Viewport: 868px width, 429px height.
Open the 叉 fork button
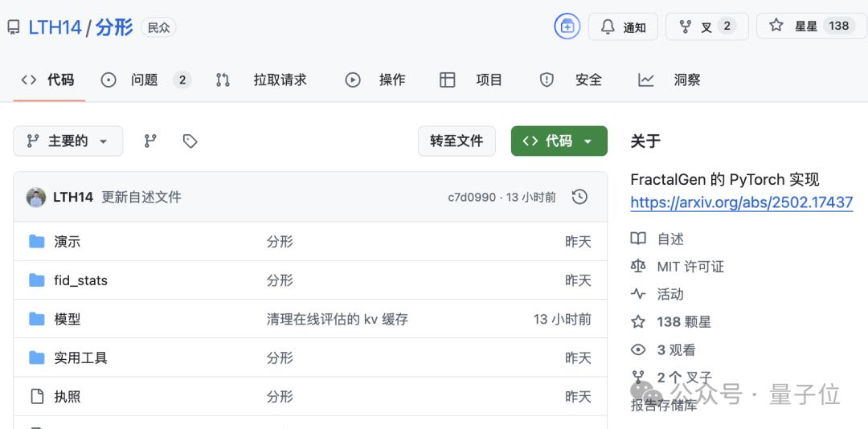[x=706, y=27]
